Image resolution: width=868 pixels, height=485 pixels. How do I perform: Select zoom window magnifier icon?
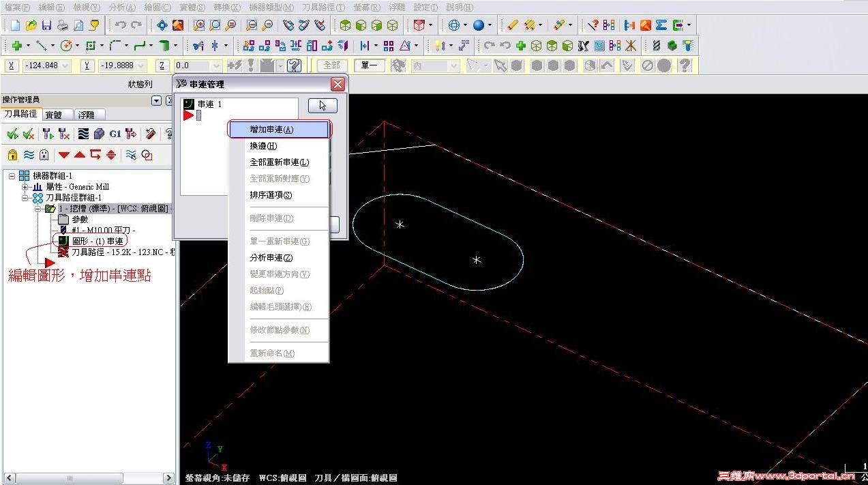coord(199,25)
